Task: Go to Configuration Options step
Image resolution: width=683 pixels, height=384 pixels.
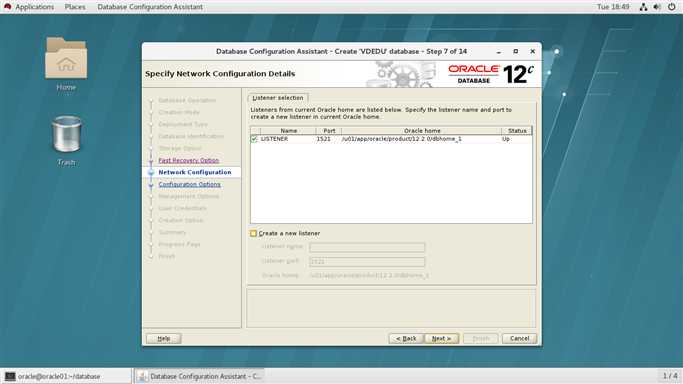Action: tap(189, 184)
